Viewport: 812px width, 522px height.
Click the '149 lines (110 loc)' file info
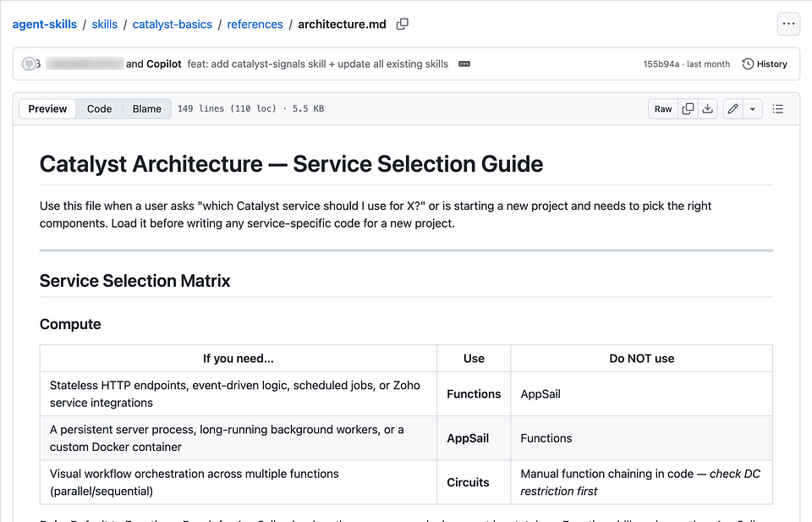click(250, 109)
